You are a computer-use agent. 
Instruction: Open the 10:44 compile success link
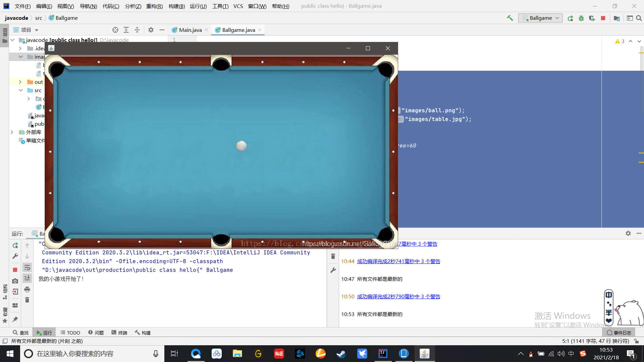pyautogui.click(x=398, y=261)
